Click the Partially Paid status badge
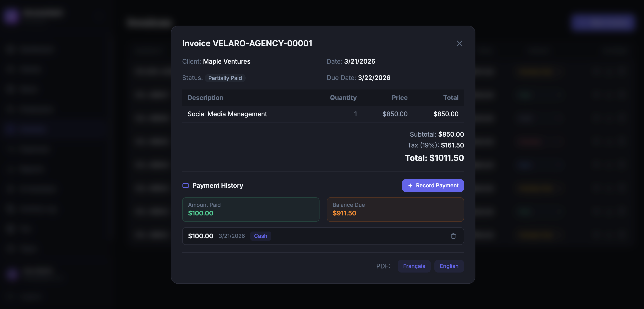 (x=225, y=78)
